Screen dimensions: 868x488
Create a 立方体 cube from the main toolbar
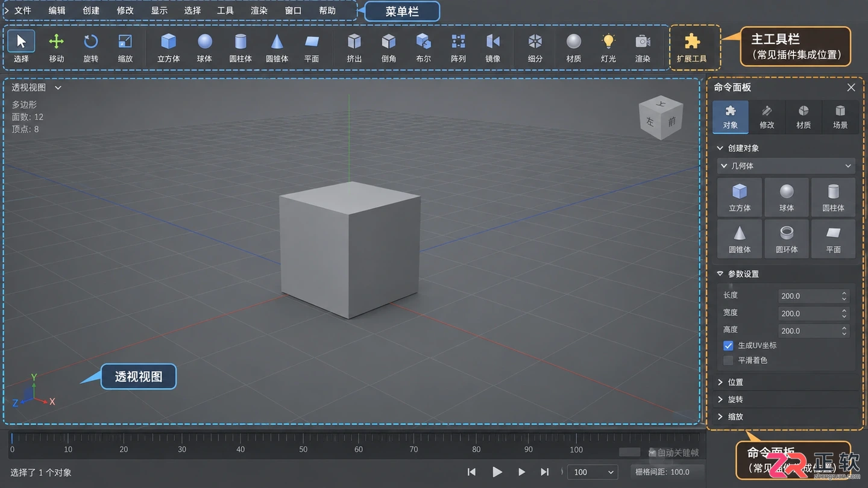[169, 47]
